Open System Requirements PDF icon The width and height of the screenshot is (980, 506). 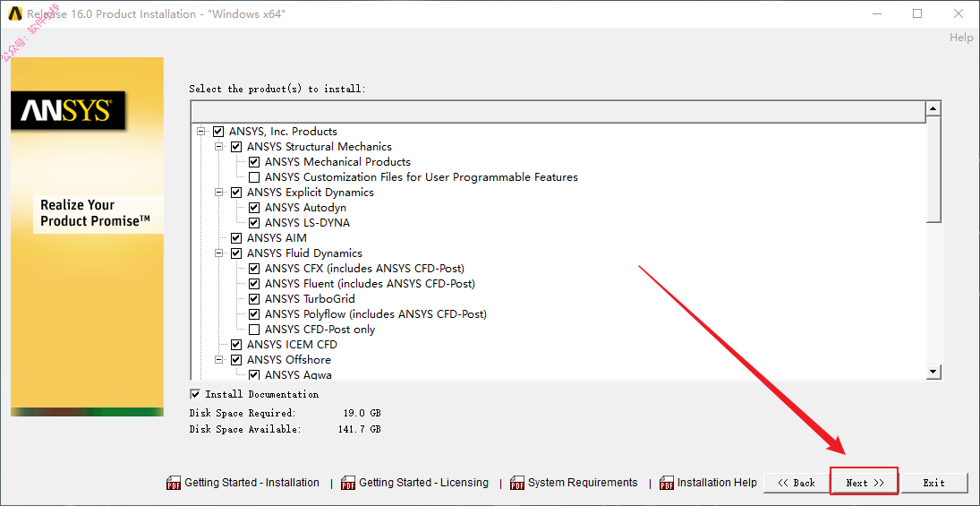[x=517, y=483]
